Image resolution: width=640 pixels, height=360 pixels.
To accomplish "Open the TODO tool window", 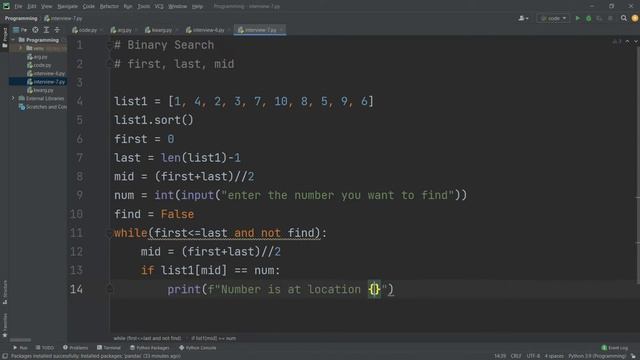I will (x=44, y=348).
